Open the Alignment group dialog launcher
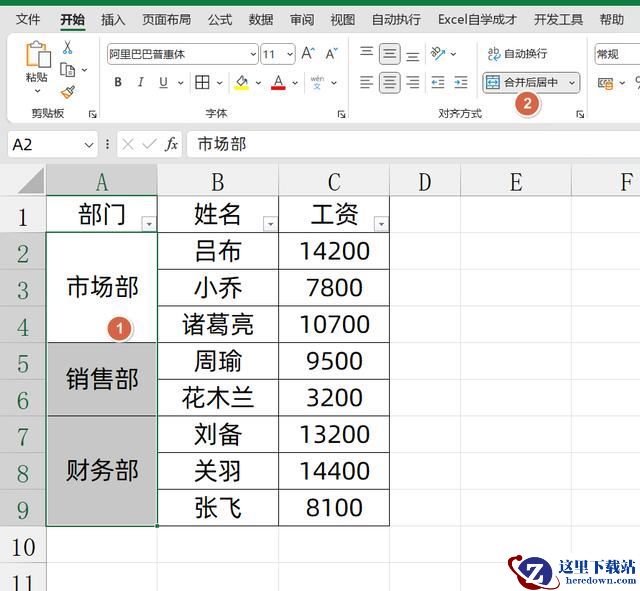 pos(580,114)
